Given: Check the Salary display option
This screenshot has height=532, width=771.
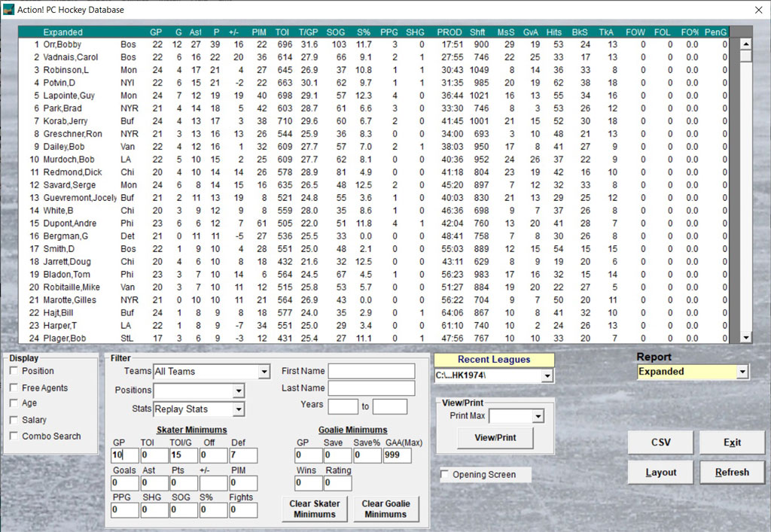Looking at the screenshot, I should coord(14,420).
